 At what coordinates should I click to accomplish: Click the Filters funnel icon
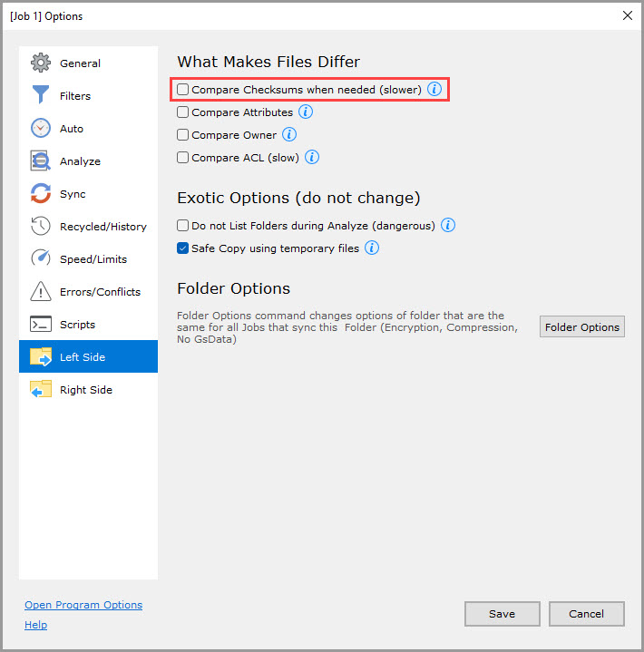pyautogui.click(x=41, y=96)
